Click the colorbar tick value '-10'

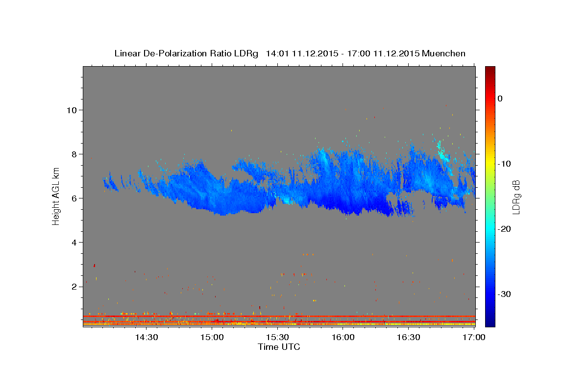click(x=503, y=164)
